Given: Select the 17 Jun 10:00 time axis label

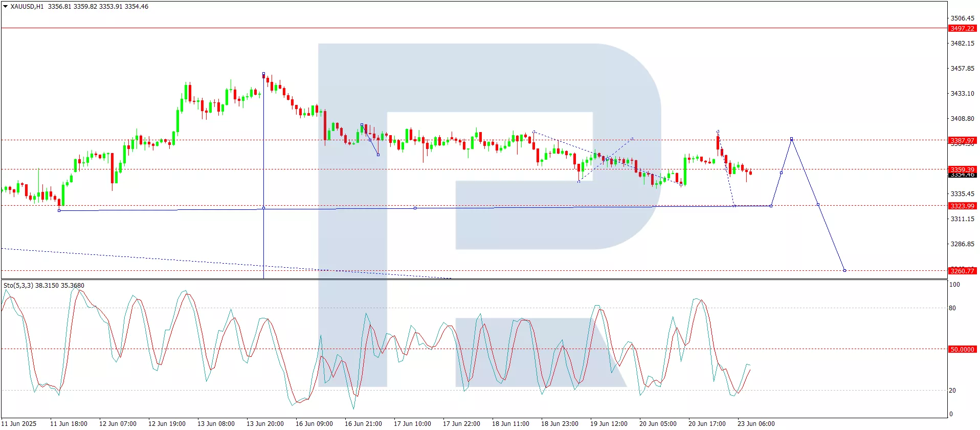Looking at the screenshot, I should click(412, 423).
